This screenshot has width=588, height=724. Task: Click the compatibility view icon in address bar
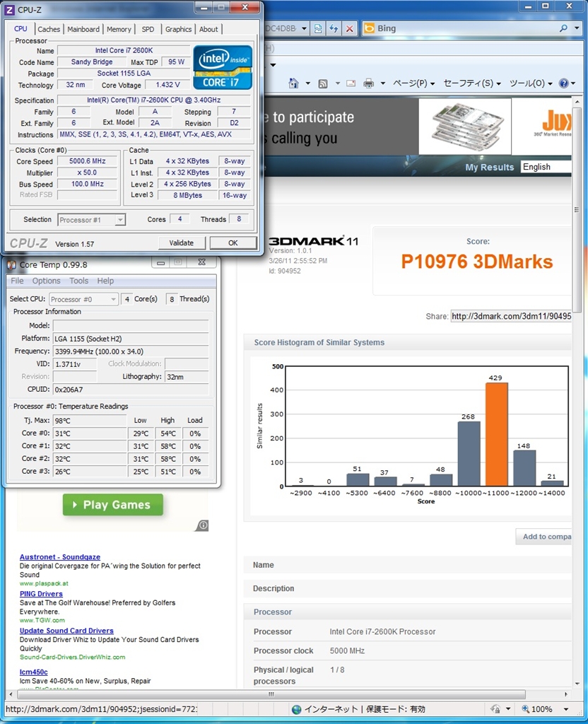pos(318,28)
